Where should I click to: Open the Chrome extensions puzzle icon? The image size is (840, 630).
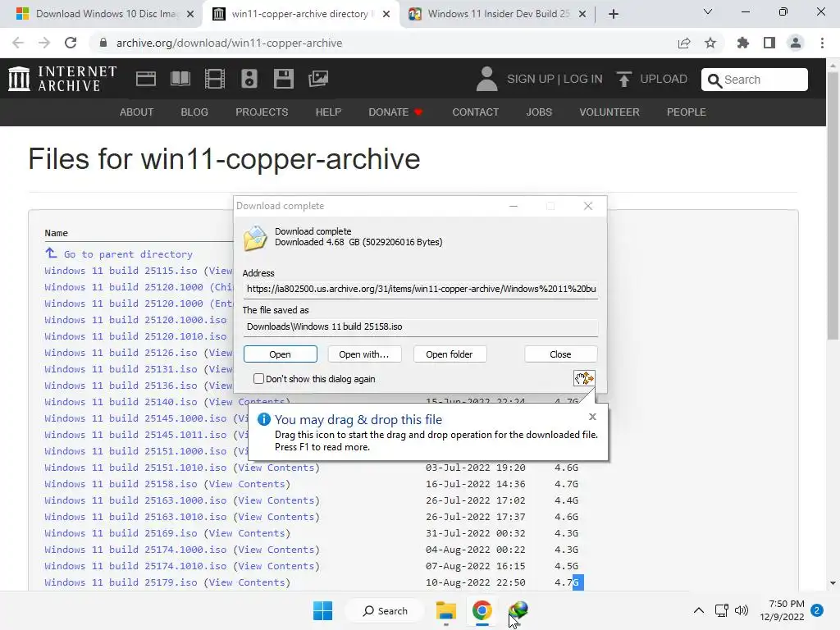tap(743, 43)
